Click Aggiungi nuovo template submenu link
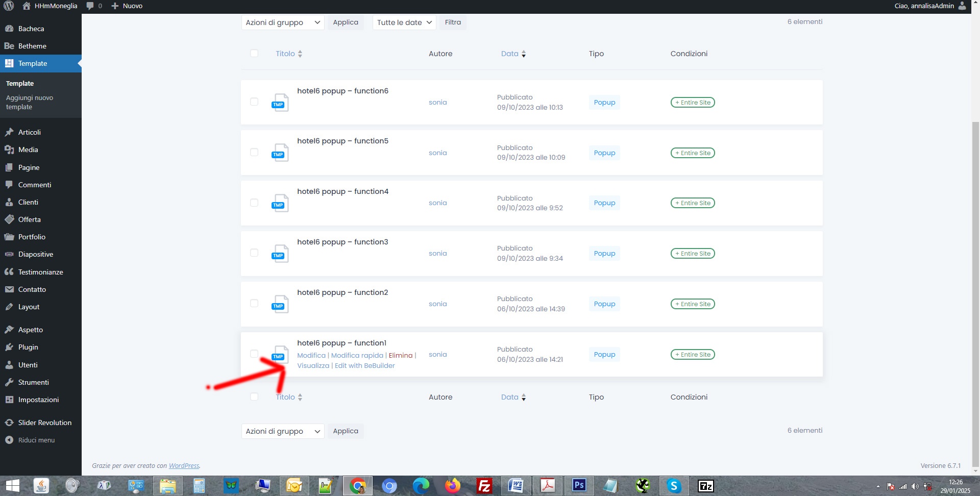The image size is (980, 496). [30, 102]
